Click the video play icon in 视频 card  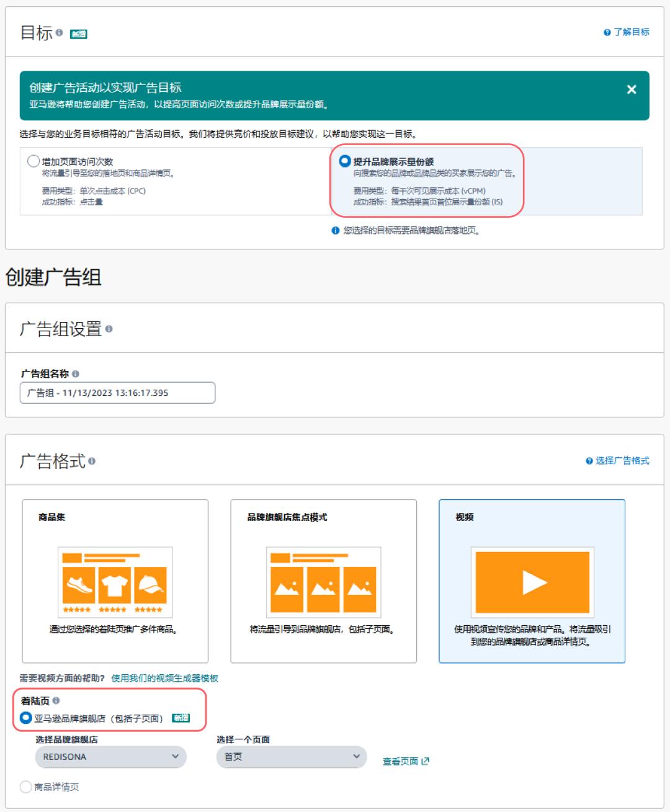point(532,582)
